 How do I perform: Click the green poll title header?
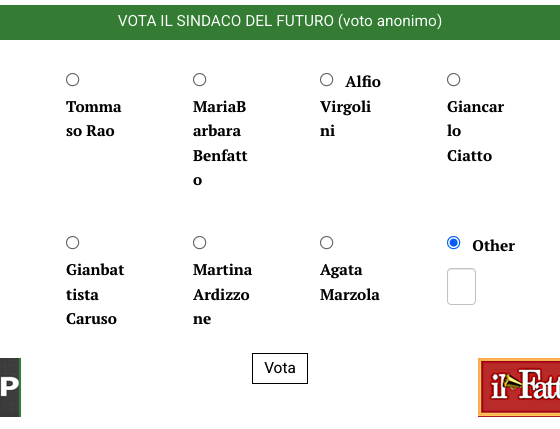[280, 22]
